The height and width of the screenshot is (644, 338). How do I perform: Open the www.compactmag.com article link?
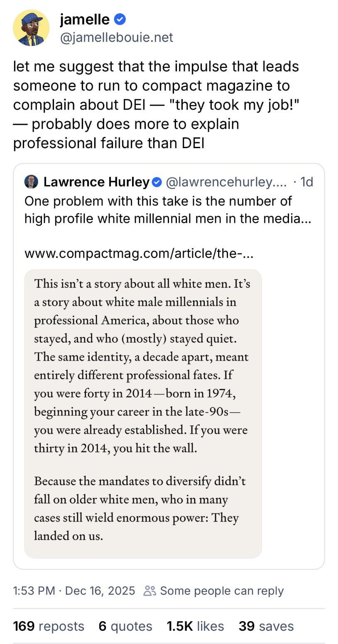click(x=139, y=253)
